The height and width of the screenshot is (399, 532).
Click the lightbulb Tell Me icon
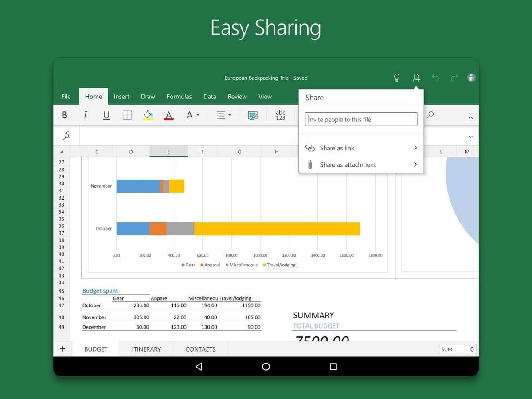click(397, 78)
